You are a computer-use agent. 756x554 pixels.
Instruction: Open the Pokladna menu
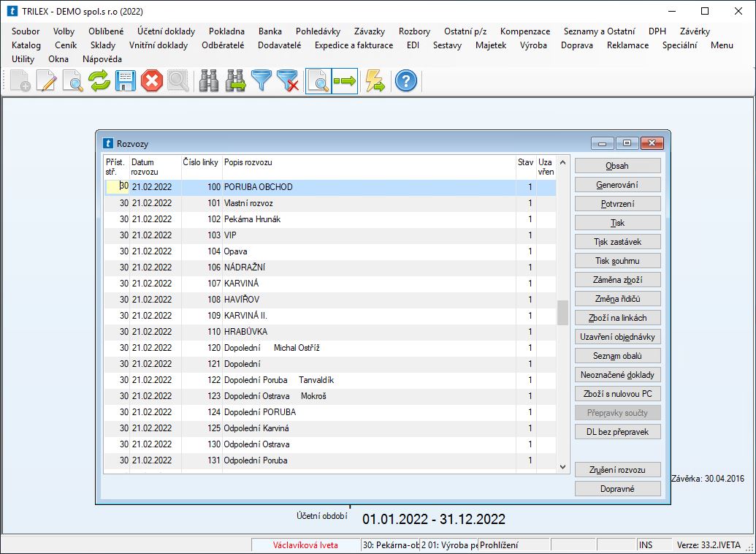226,31
